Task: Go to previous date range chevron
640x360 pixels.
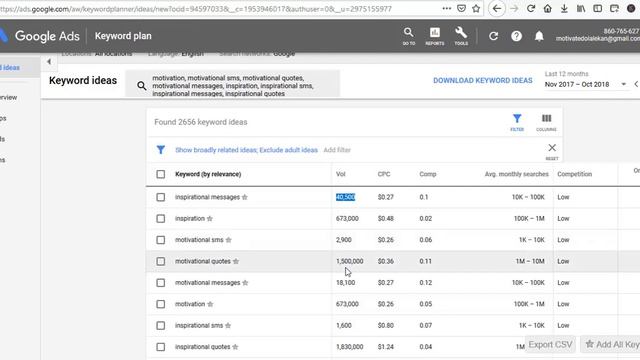Action: point(636,84)
